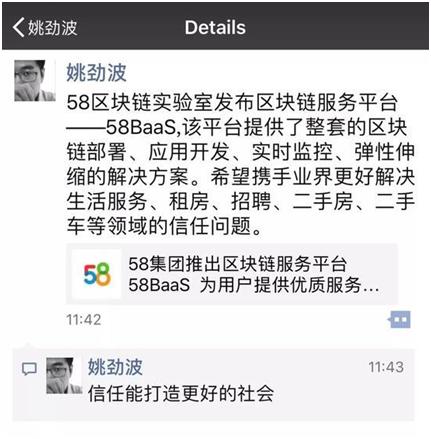This screenshot has width=431, height=439.
Task: Tap the colorful 58 logo thumbnail
Action: pyautogui.click(x=97, y=274)
